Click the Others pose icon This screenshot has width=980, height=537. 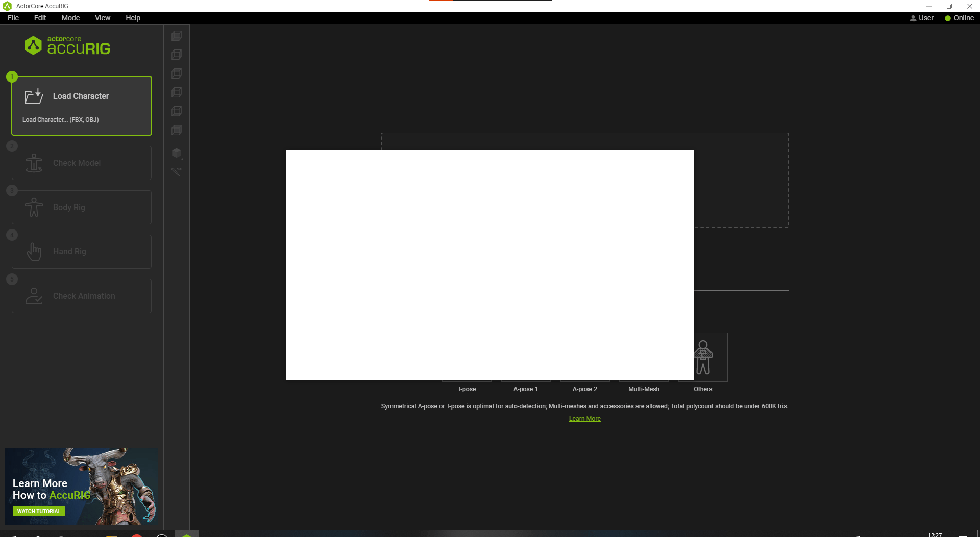[x=703, y=357]
